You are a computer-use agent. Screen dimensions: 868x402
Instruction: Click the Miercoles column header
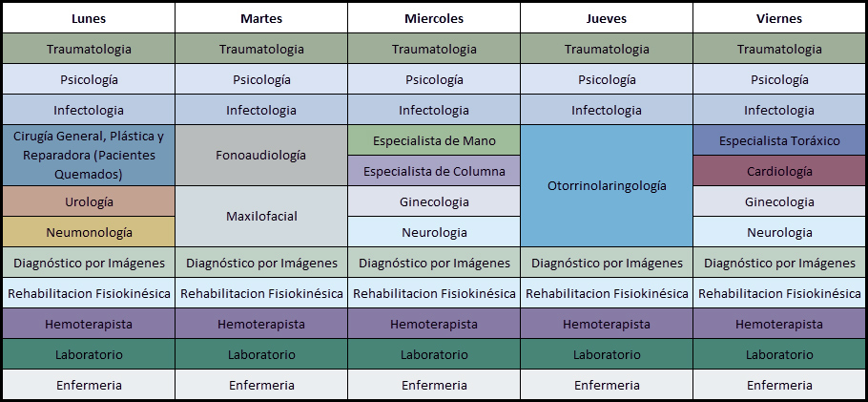coord(434,18)
